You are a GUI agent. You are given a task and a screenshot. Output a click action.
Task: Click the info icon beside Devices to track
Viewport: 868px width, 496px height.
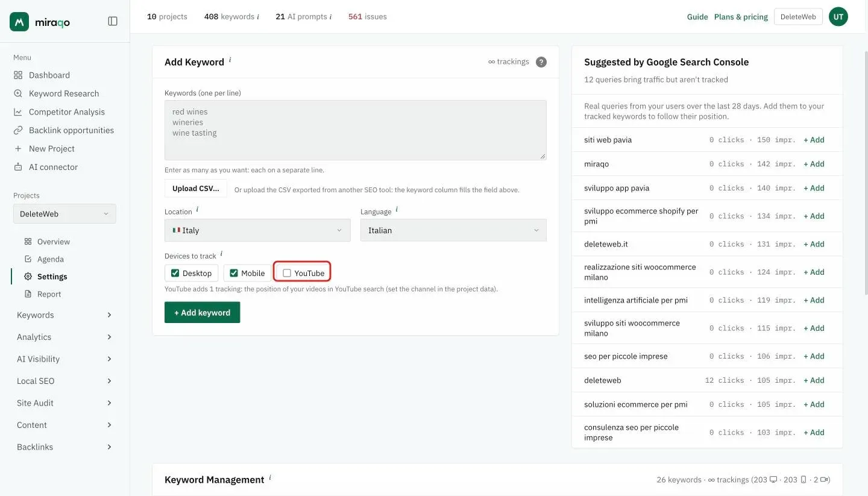coord(221,254)
